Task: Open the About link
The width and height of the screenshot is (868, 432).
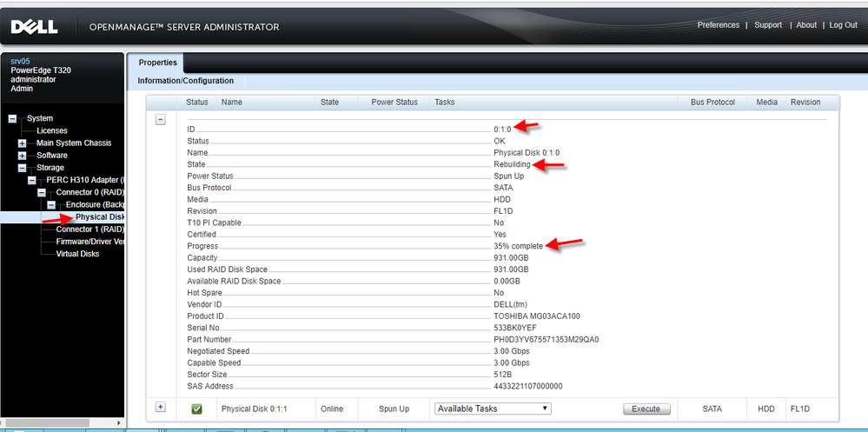Action: click(x=806, y=25)
